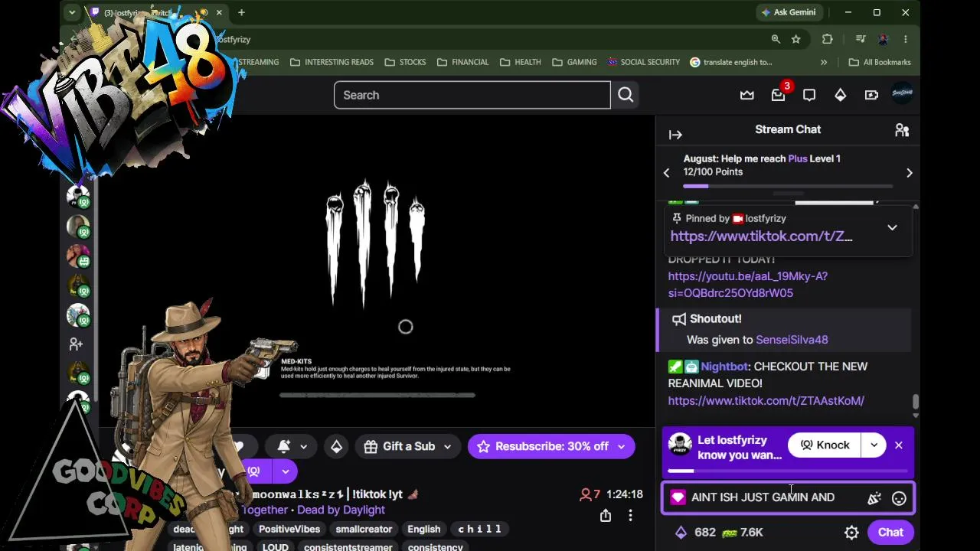Open the Twitch user avatar menu
Viewport: 980px width, 551px height.
point(903,94)
